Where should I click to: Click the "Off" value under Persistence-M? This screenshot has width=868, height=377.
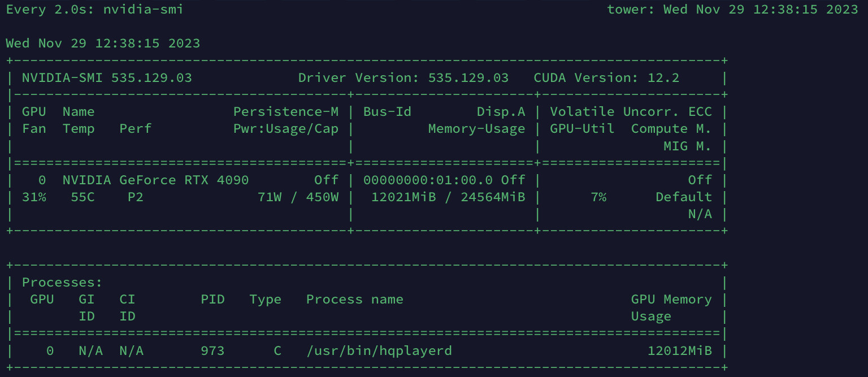(x=327, y=180)
